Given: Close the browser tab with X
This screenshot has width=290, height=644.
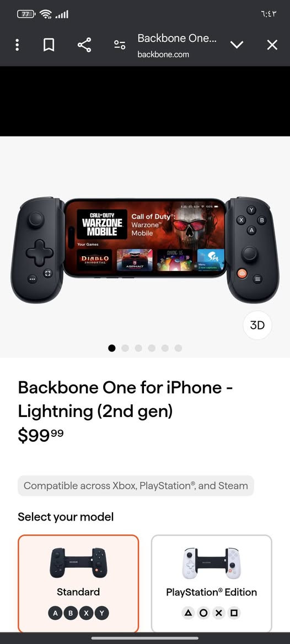Looking at the screenshot, I should click(x=272, y=45).
